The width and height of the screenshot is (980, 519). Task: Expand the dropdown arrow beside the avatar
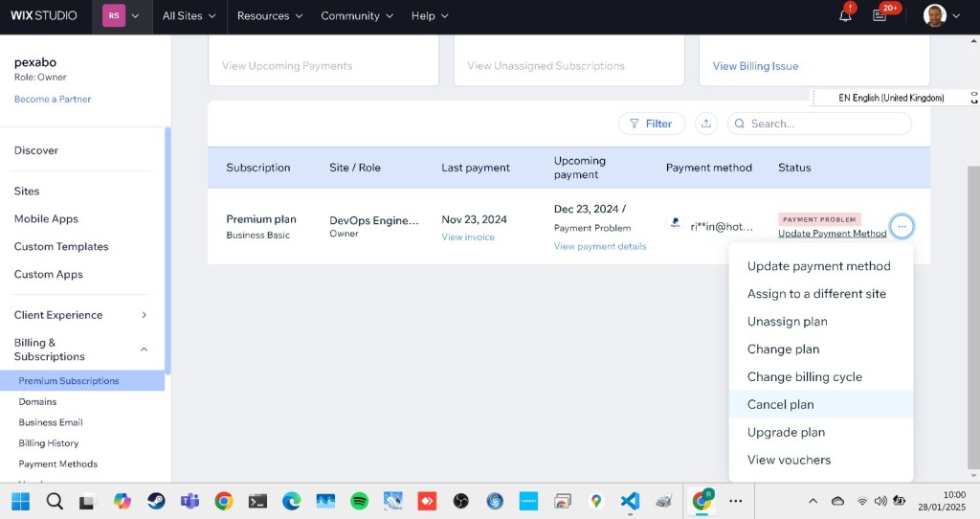(956, 16)
